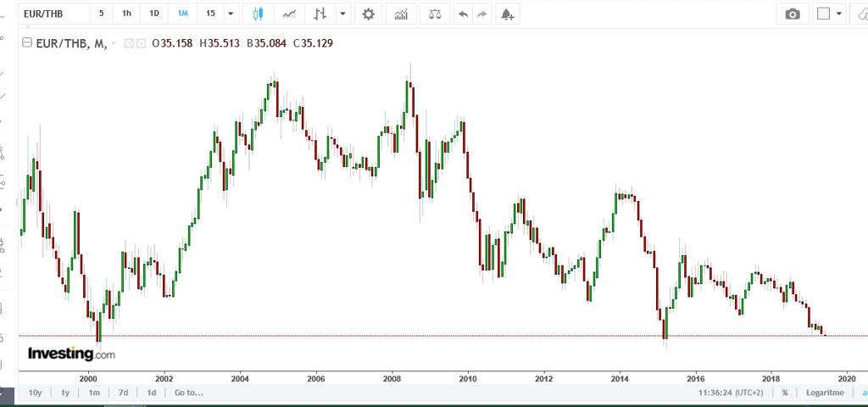
Task: Switch to the 1h timeframe
Action: 126,14
